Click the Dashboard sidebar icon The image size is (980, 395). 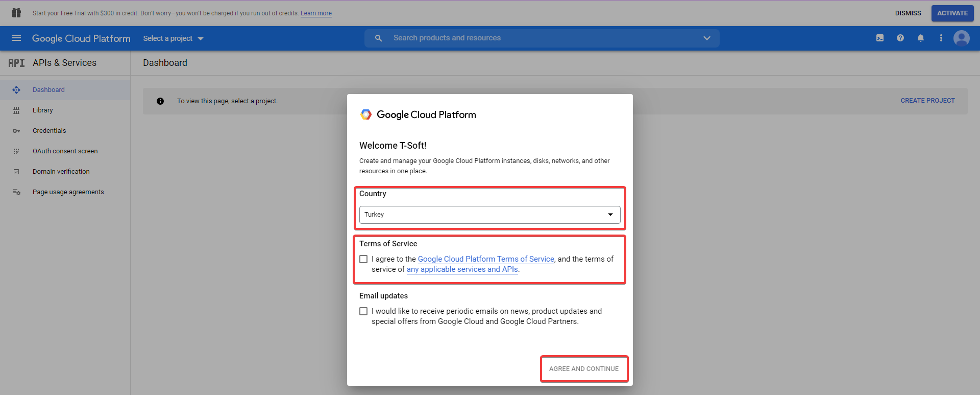(x=16, y=90)
